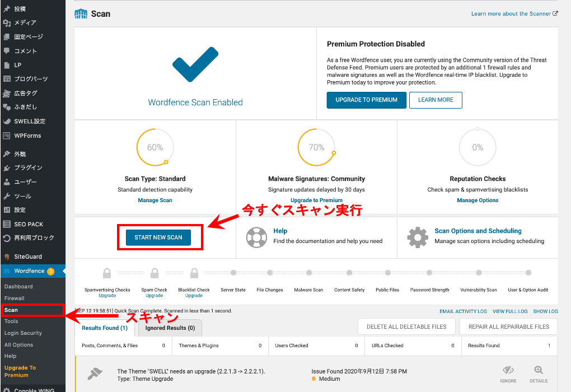Click the Wordfence logo icon beside Scan
571x392 pixels.
click(x=81, y=14)
